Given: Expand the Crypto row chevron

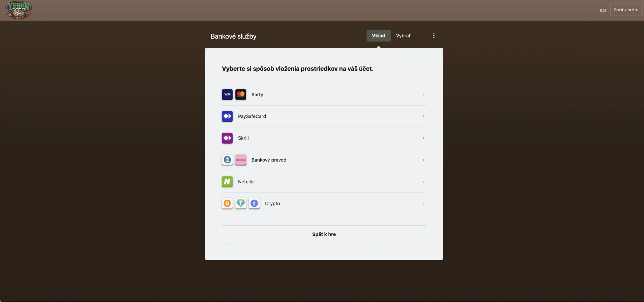Looking at the screenshot, I should click(423, 204).
